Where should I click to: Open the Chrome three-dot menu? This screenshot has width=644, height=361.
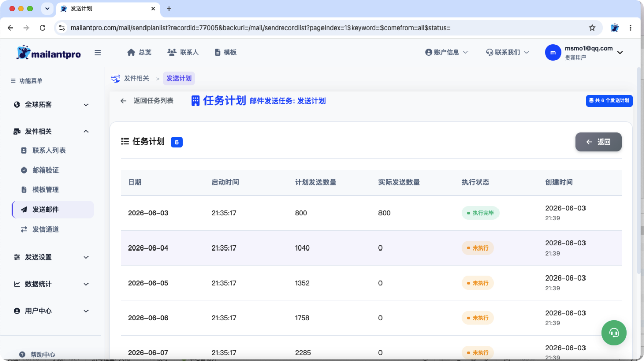(x=631, y=28)
